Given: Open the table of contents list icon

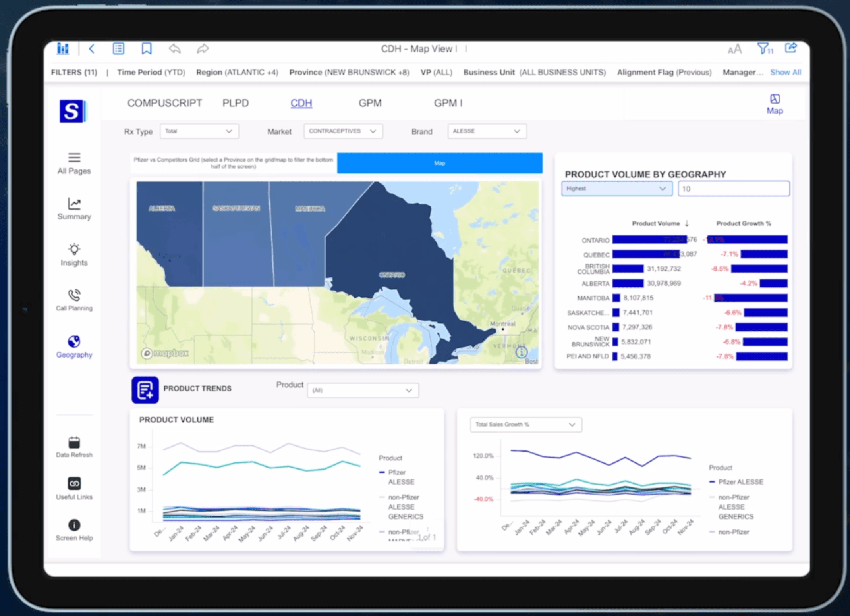Looking at the screenshot, I should point(118,48).
